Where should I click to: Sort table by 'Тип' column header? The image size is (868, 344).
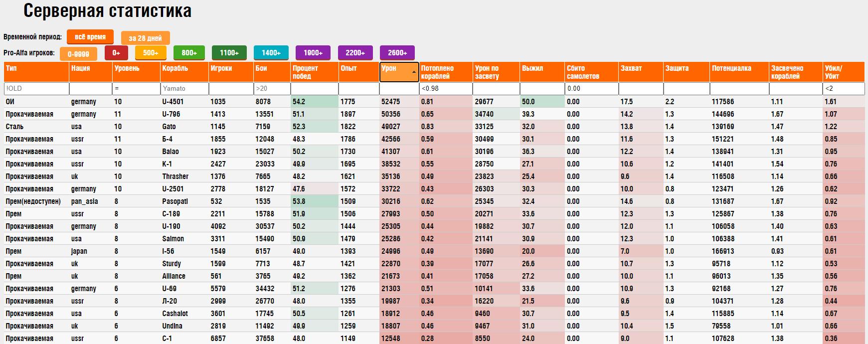36,72
